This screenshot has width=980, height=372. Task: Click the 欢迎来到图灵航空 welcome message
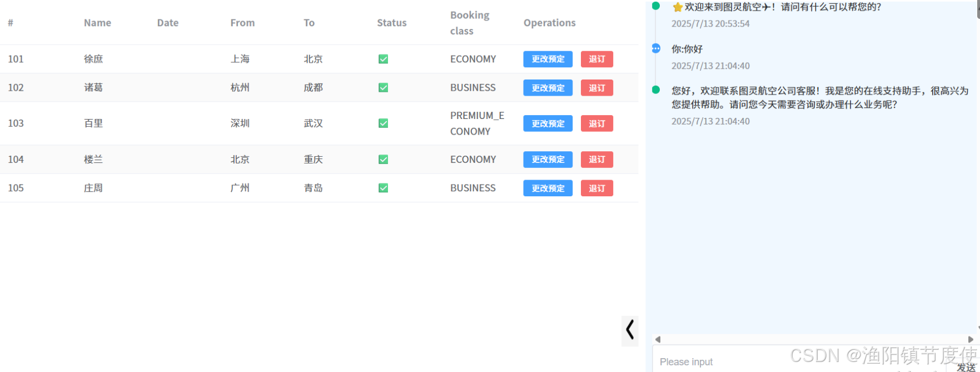point(777,7)
